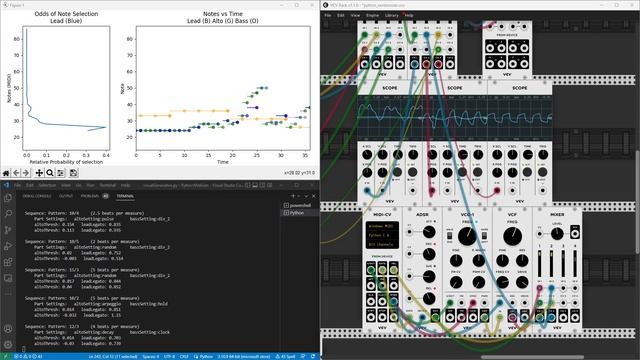The width and height of the screenshot is (640, 360).
Task: Click the ADSR ATT attack knob
Action: (429, 232)
